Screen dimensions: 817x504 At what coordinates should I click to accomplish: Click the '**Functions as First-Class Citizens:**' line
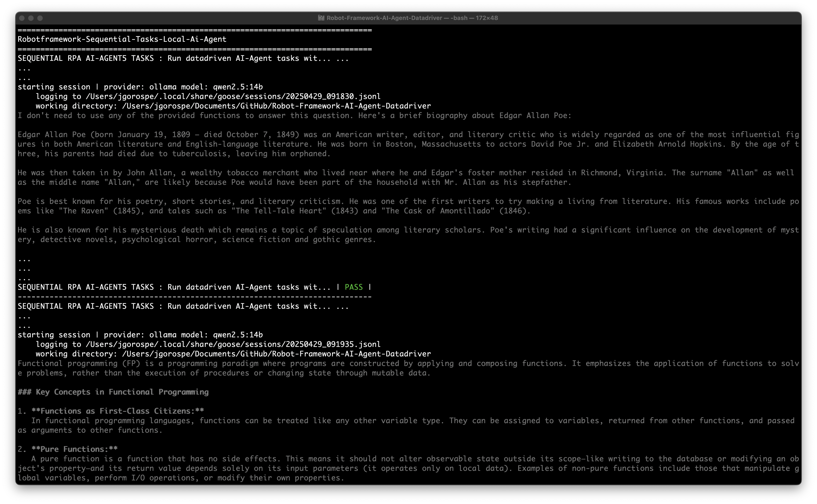pos(117,411)
